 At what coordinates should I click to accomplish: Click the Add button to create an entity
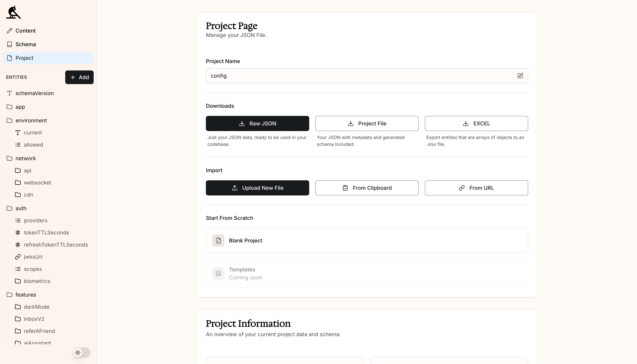(79, 77)
